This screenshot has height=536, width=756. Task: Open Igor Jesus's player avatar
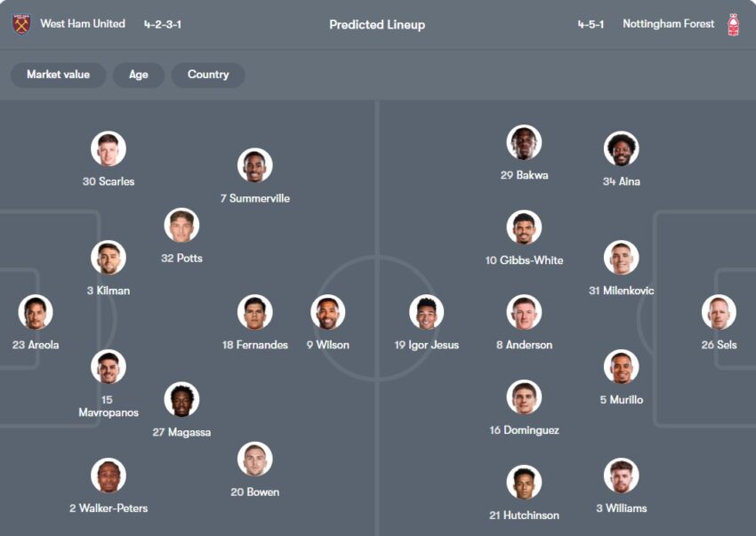point(427,313)
